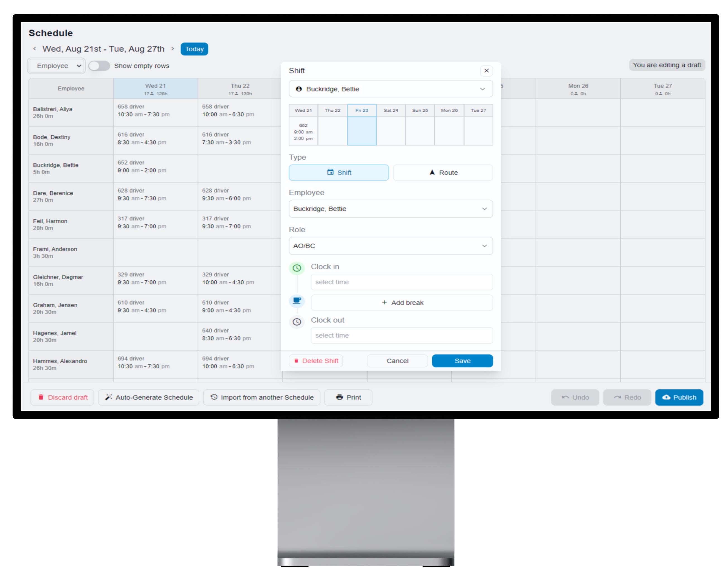The width and height of the screenshot is (728, 576).
Task: Click the coffee cup break icon
Action: coord(297,301)
